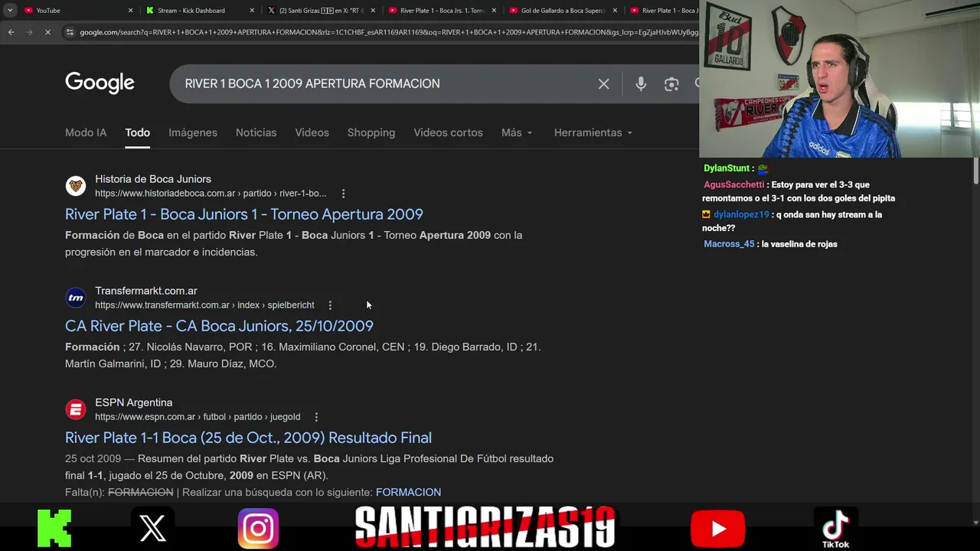Screen dimensions: 980x551
Task: Click the ESPN Argentina site favicon
Action: (75, 409)
